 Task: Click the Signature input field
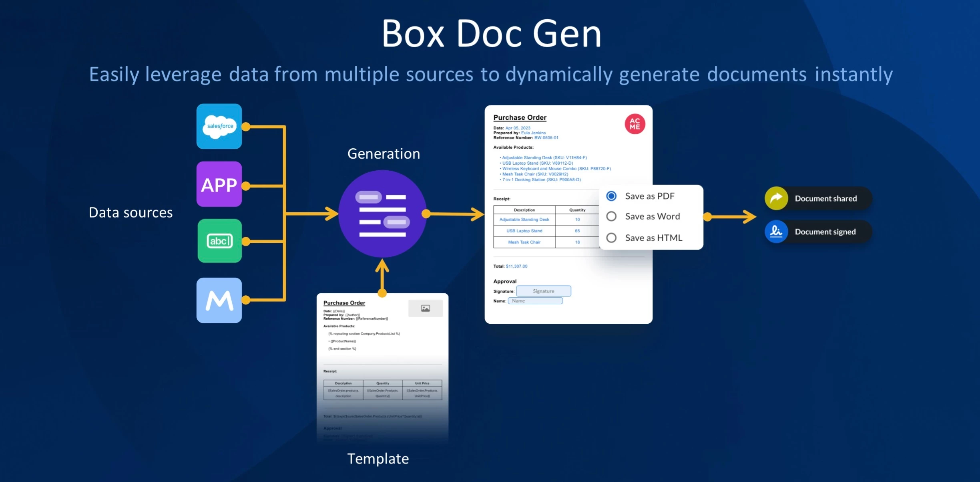(x=543, y=291)
